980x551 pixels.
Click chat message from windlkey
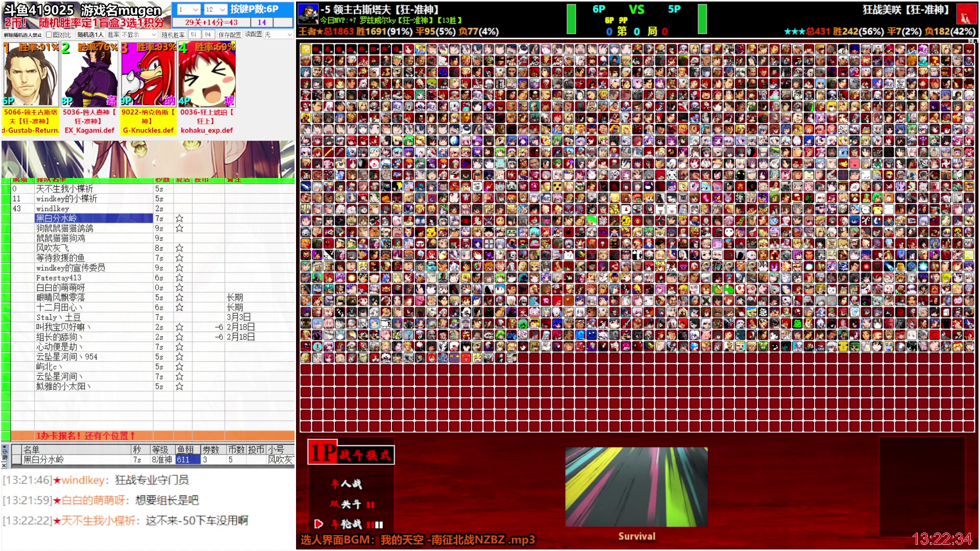(96, 480)
